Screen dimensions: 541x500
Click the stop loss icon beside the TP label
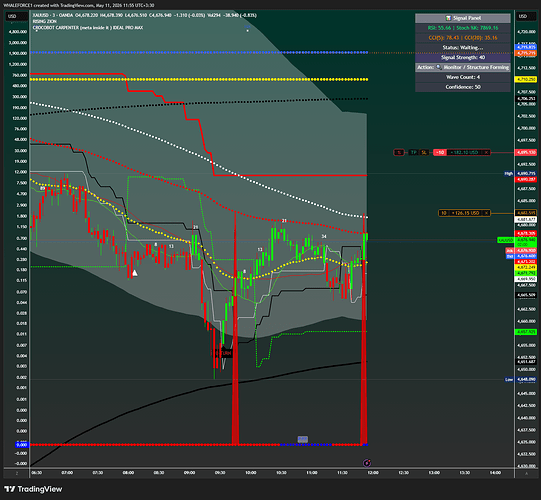[x=424, y=152]
